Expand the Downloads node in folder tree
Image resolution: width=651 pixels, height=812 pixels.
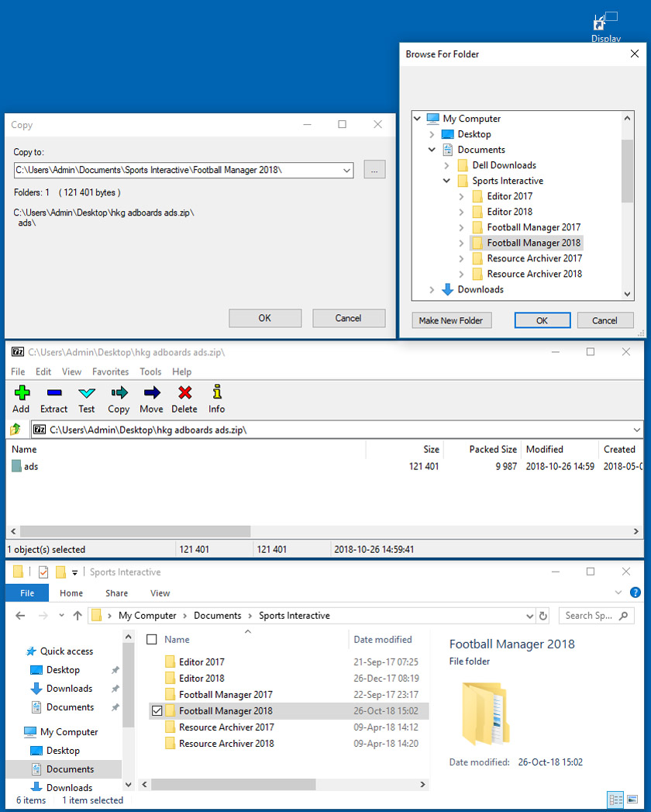pyautogui.click(x=432, y=289)
